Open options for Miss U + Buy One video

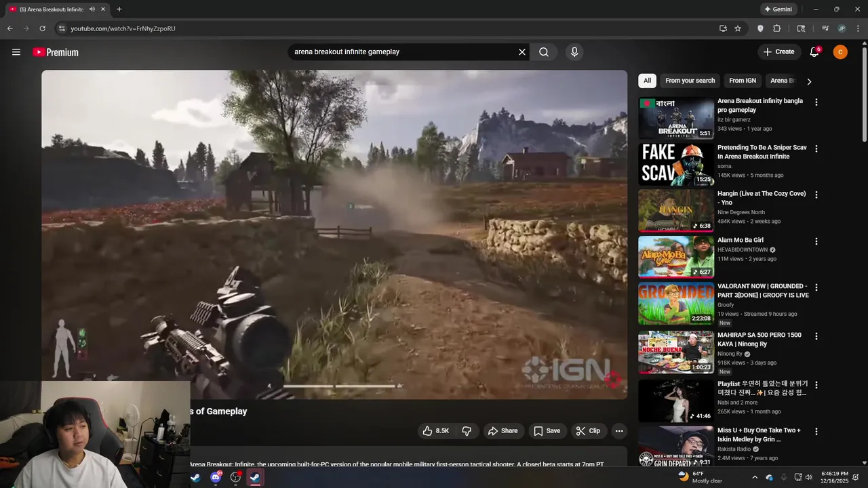click(x=816, y=432)
